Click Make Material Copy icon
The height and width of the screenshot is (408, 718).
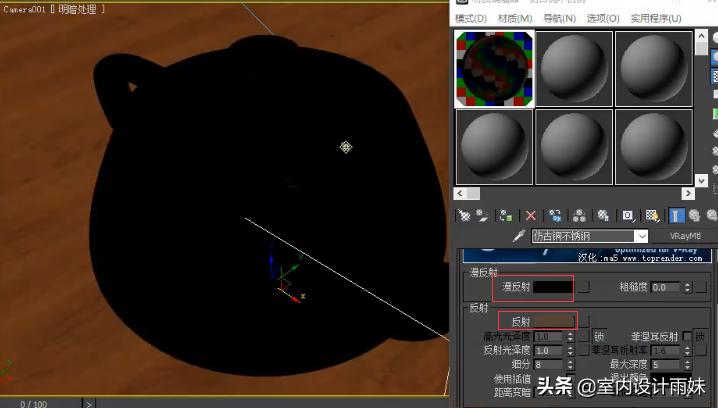click(555, 215)
